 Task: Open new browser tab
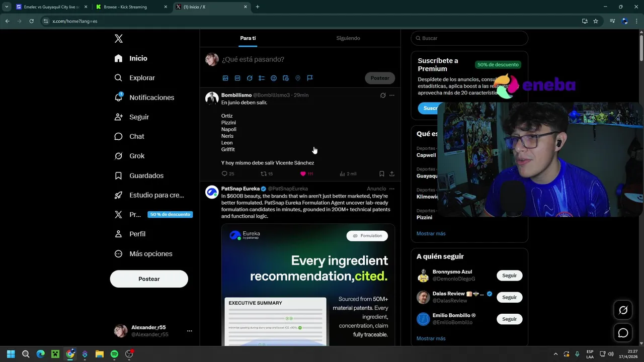pos(258,7)
